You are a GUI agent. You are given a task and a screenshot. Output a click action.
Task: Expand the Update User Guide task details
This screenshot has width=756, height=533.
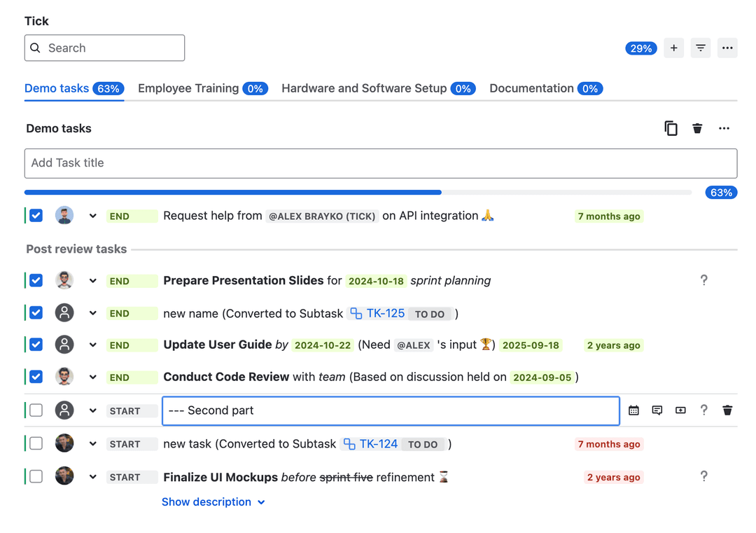point(92,345)
